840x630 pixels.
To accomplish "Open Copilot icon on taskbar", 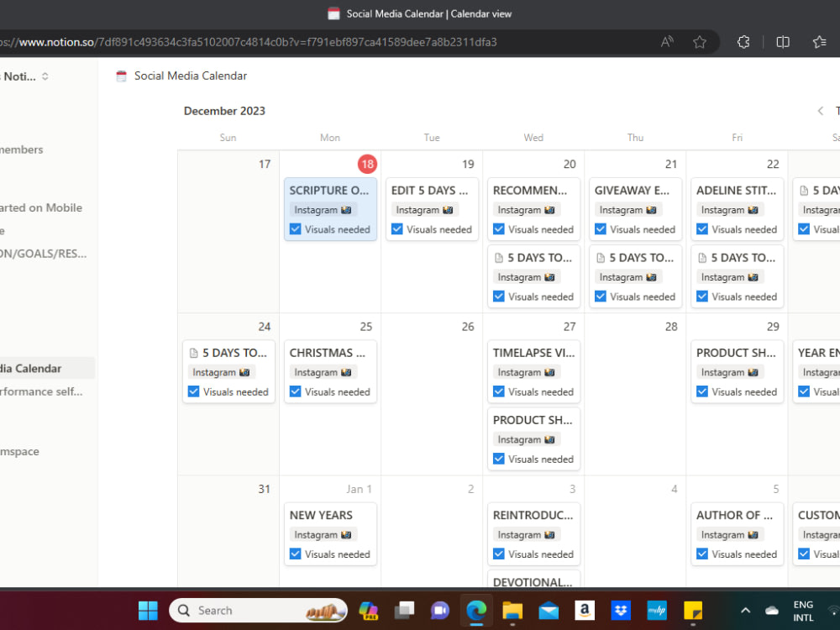I will click(369, 610).
